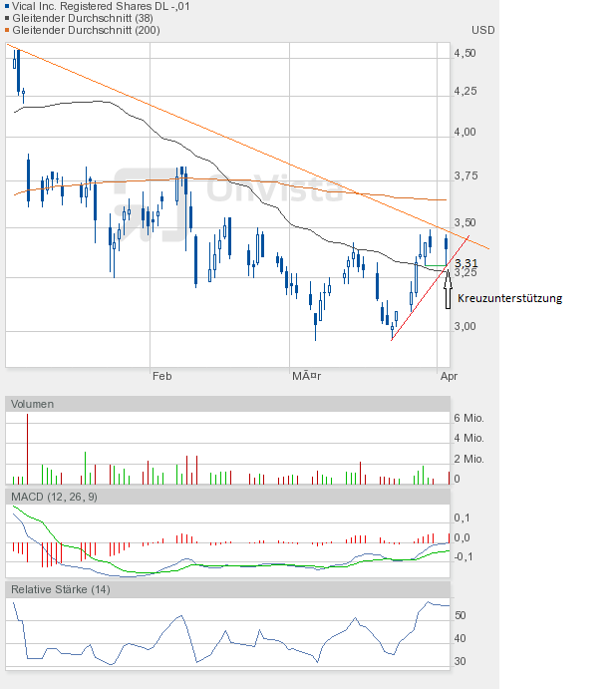The height and width of the screenshot is (689, 616).
Task: Click the Feb month label on time axis
Action: pyautogui.click(x=162, y=376)
